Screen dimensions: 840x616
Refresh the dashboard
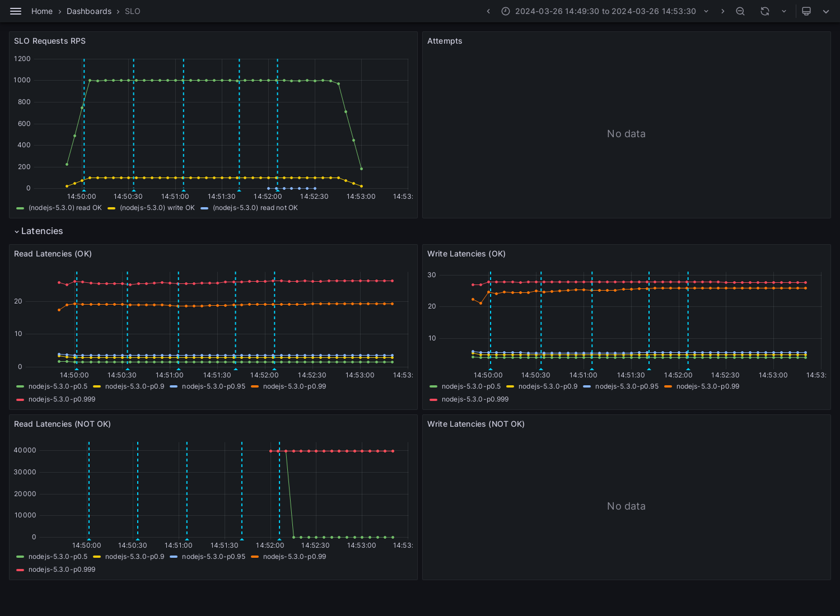[x=765, y=11]
